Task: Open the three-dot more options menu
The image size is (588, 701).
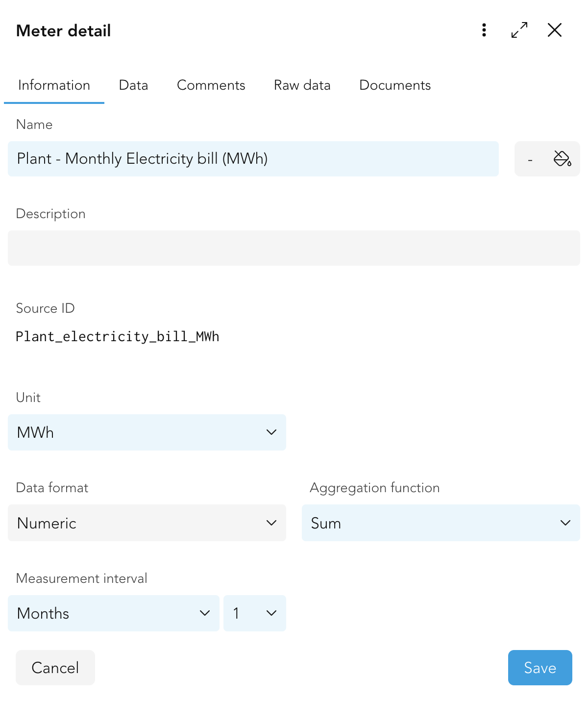Action: [484, 30]
